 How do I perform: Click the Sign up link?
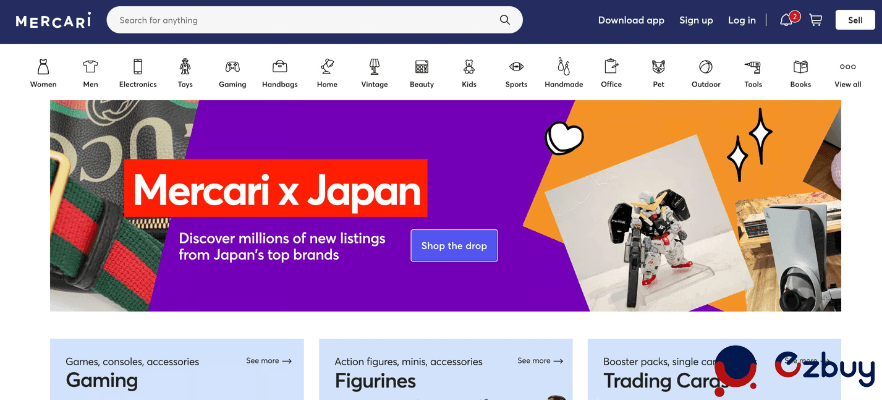pos(696,20)
